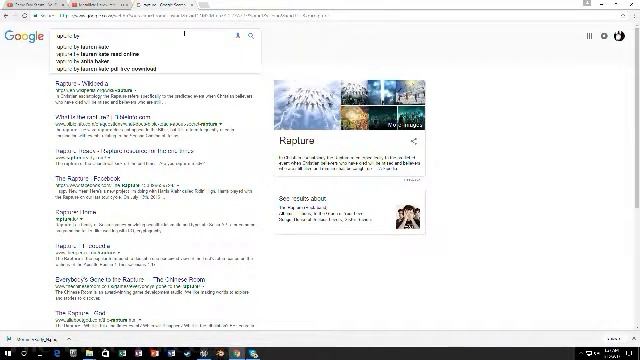Click the Feedback link below Rapture panel
640x360 pixels.
tap(412, 180)
